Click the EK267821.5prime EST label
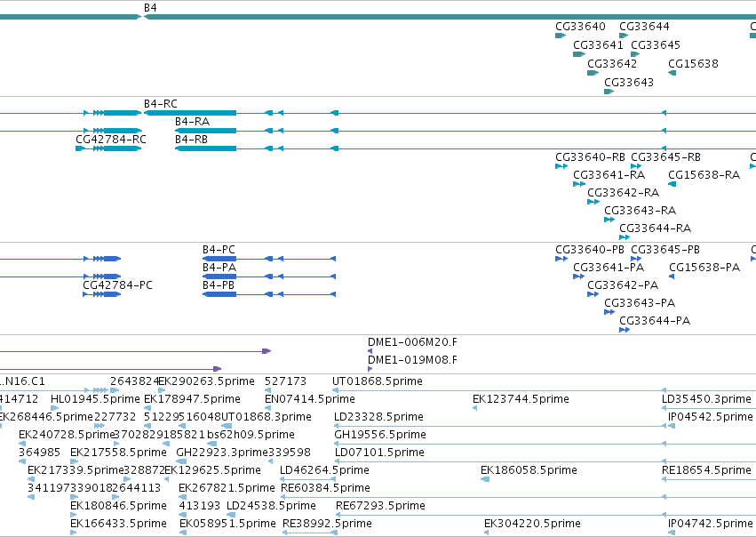This screenshot has width=756, height=537. [227, 488]
